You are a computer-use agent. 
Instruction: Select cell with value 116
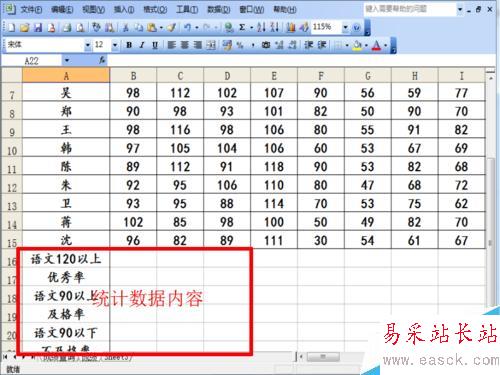pos(180,130)
